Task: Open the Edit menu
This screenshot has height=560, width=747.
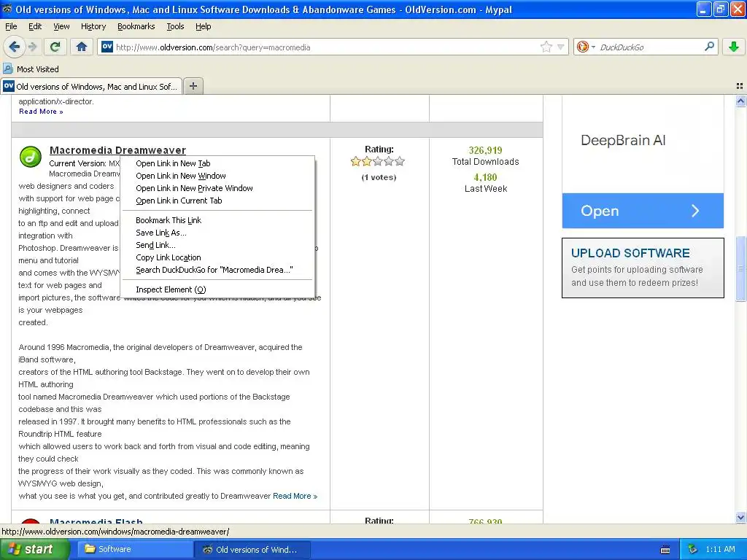Action: coord(35,26)
